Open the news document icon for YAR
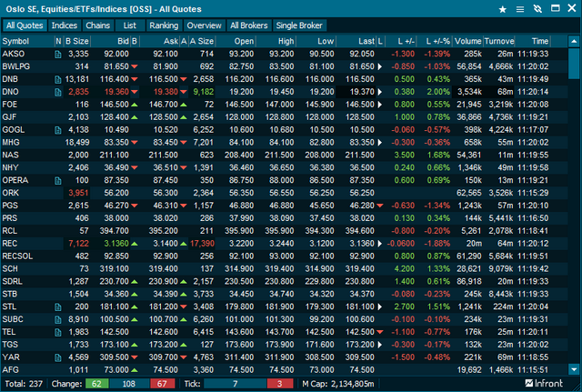This screenshot has width=582, height=392. click(x=58, y=357)
